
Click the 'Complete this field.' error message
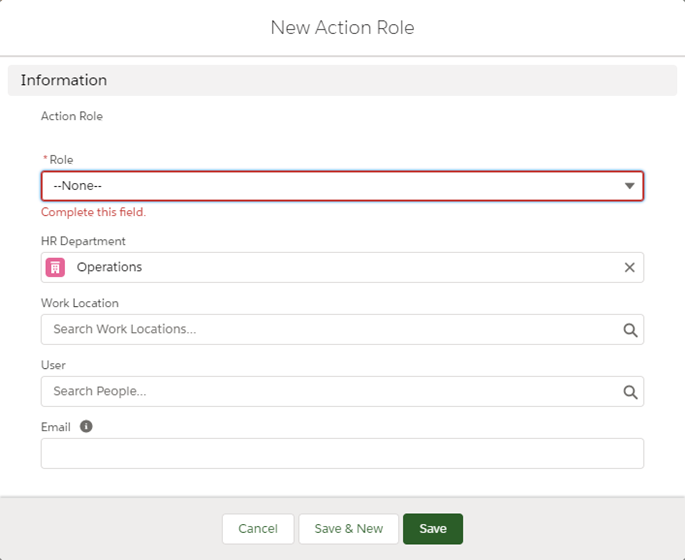93,212
